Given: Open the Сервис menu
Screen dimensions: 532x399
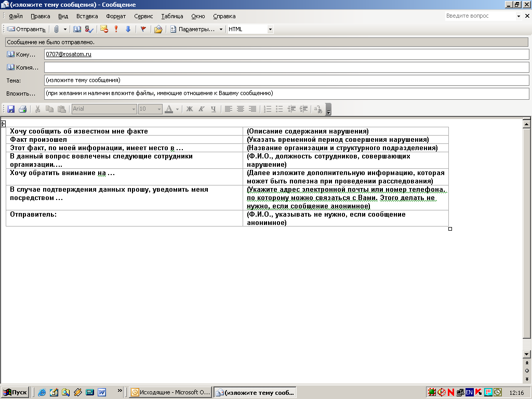Looking at the screenshot, I should 143,16.
